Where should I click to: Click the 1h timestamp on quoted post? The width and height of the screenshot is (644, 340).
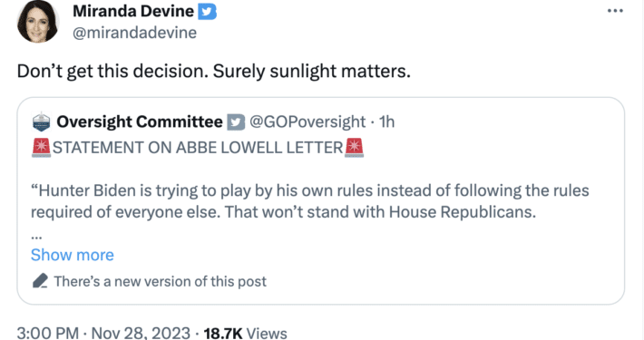[386, 122]
